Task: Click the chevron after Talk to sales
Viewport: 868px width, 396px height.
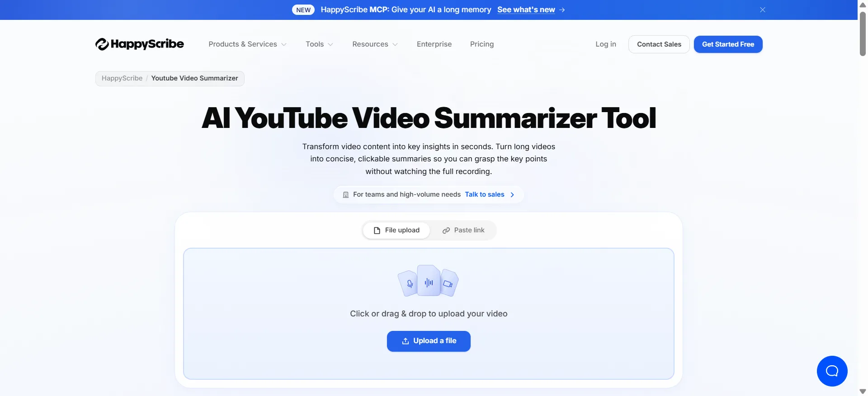Action: point(512,195)
